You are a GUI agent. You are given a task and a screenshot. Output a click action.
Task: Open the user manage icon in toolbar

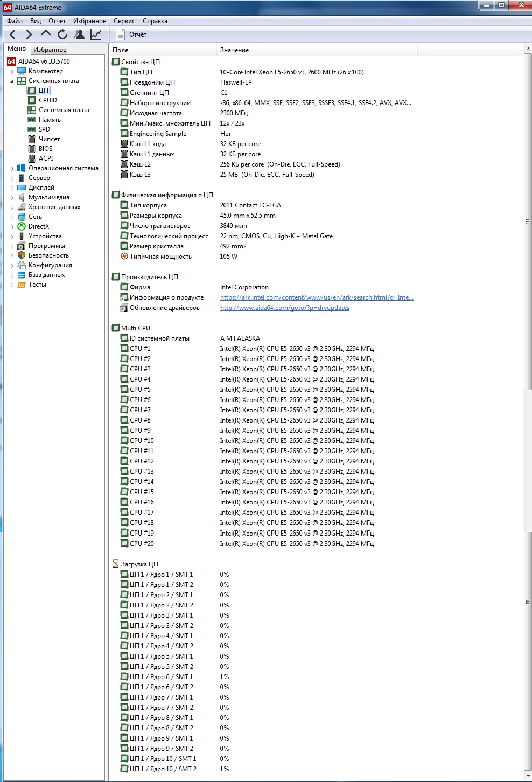pyautogui.click(x=79, y=34)
